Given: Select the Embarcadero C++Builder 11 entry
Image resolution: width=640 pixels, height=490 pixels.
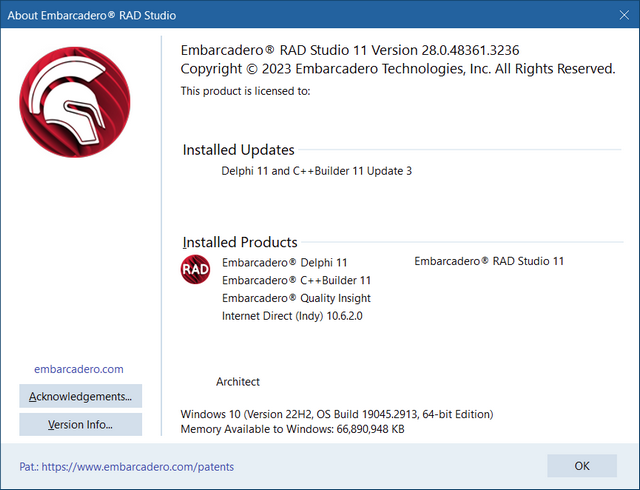Looking at the screenshot, I should click(296, 280).
